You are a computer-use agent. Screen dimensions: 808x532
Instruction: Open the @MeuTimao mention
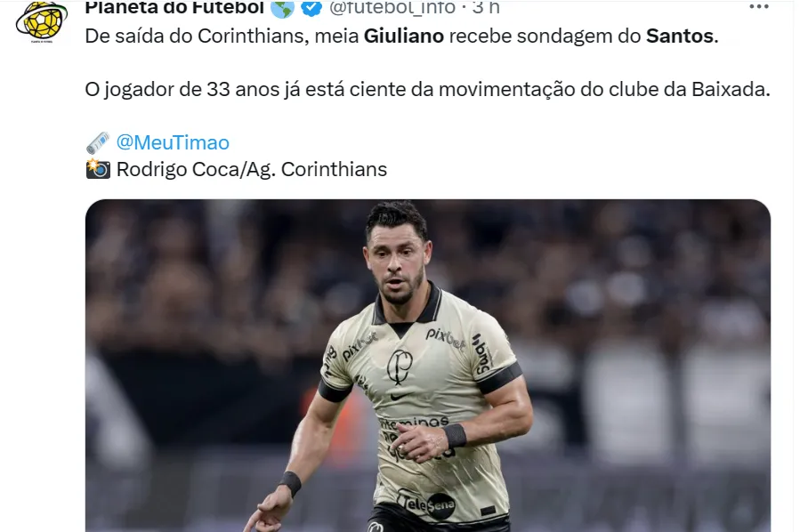coord(173,142)
